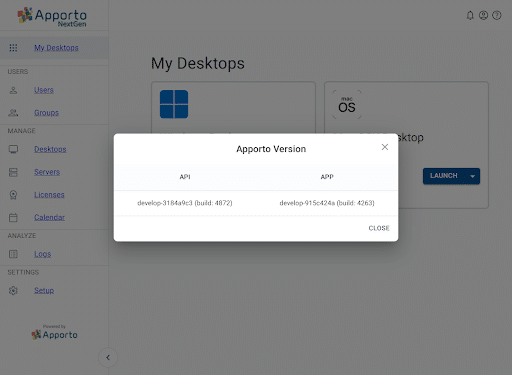The height and width of the screenshot is (375, 512).
Task: Click the Apporto Version dialog title
Action: click(x=271, y=149)
